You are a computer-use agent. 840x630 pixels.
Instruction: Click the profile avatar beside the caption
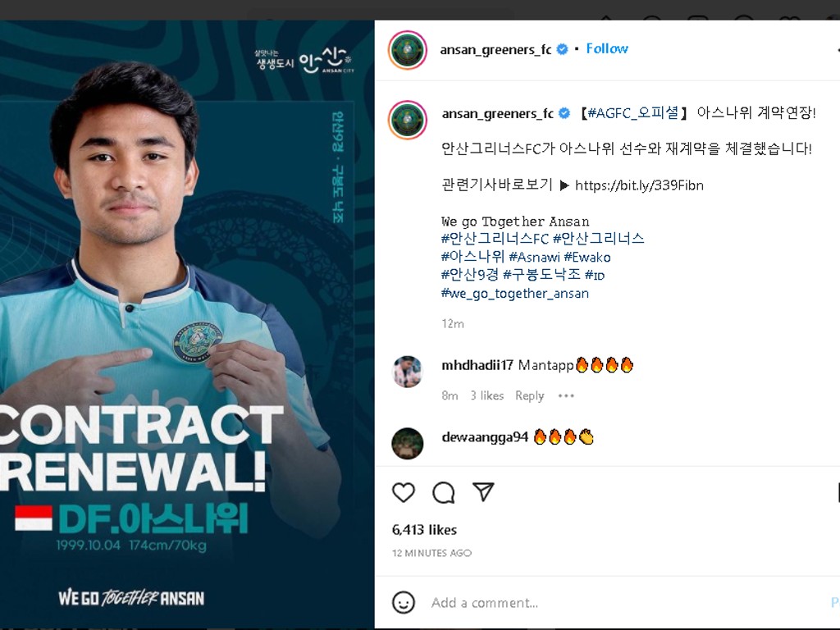coord(407,120)
